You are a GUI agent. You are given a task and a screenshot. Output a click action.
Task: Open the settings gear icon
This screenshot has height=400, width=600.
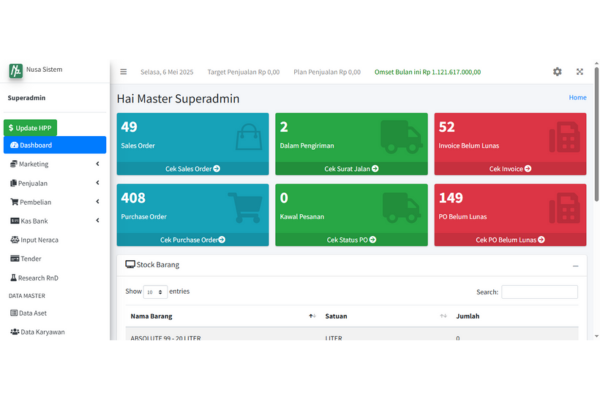tap(557, 72)
